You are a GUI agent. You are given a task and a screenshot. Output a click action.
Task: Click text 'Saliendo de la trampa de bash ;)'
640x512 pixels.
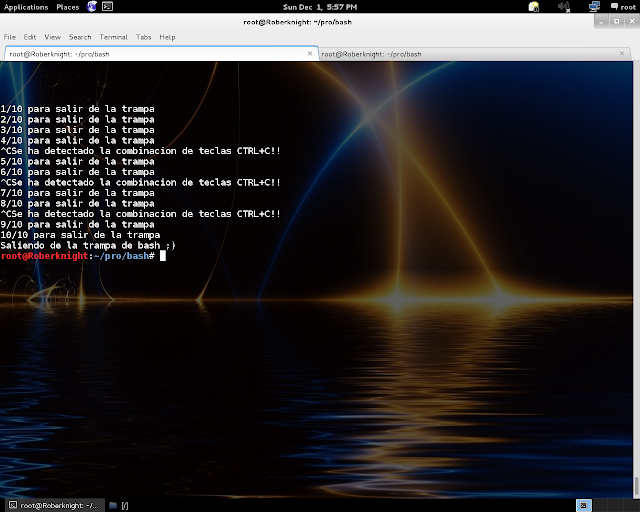[88, 245]
